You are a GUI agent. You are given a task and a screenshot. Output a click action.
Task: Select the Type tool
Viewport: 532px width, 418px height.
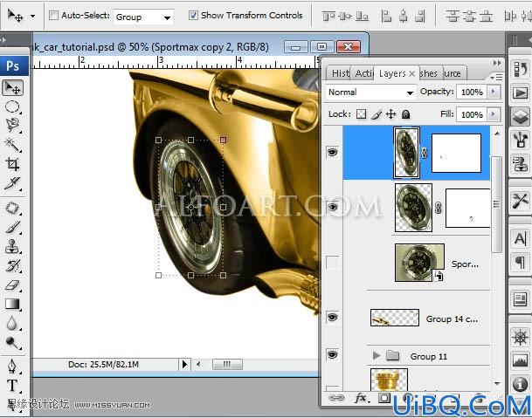tap(12, 386)
